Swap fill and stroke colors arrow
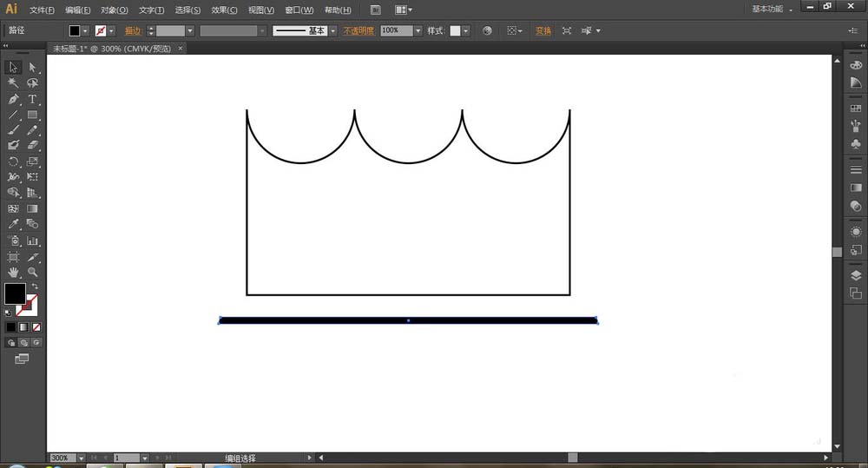This screenshot has width=868, height=468. click(36, 286)
